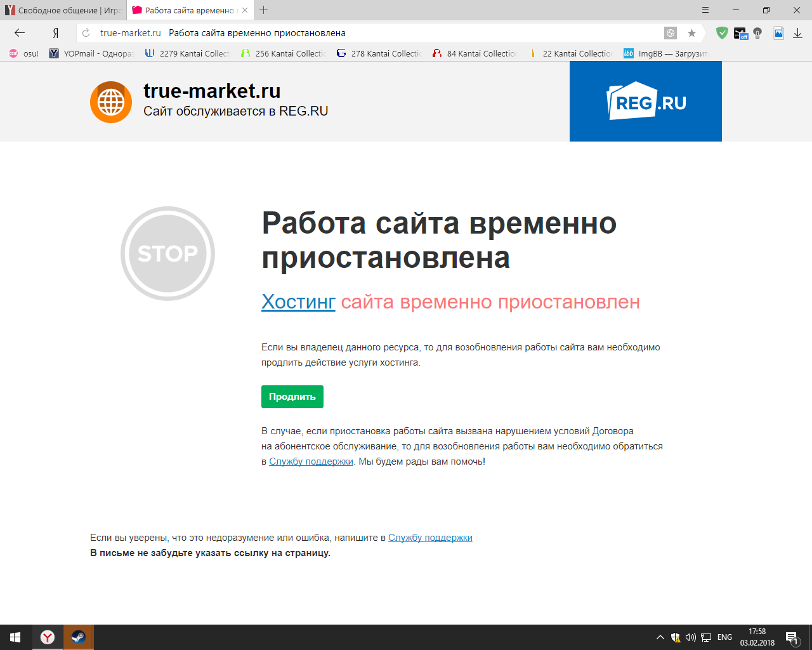The height and width of the screenshot is (650, 812).
Task: Toggle the extension marked off in toolbar
Action: point(740,33)
